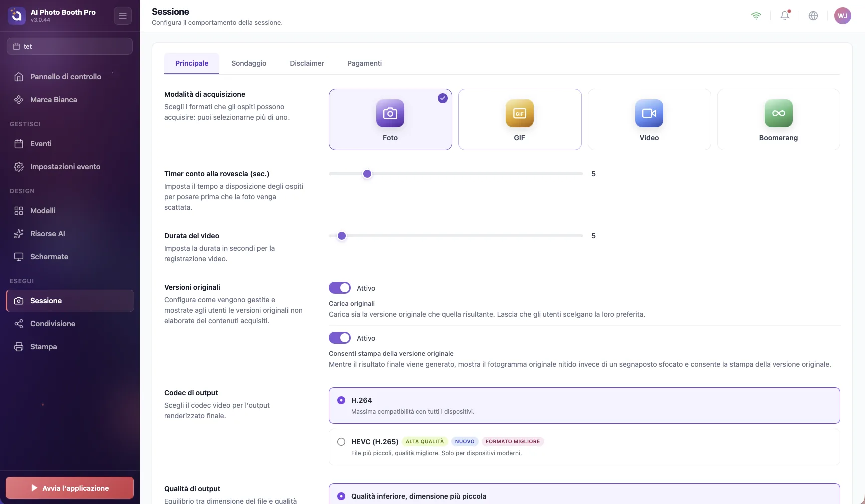The image size is (865, 504).
Task: Switch to the Sondaggio tab
Action: point(249,63)
